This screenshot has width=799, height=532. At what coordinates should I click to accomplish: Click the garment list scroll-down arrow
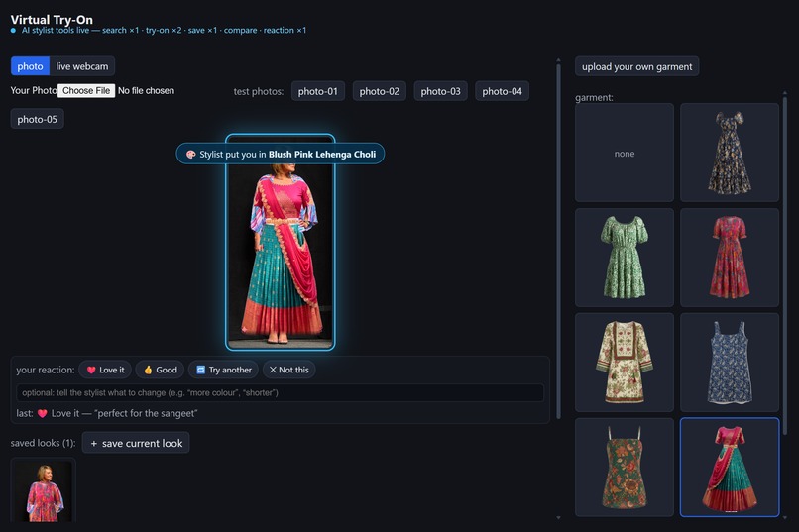click(785, 518)
